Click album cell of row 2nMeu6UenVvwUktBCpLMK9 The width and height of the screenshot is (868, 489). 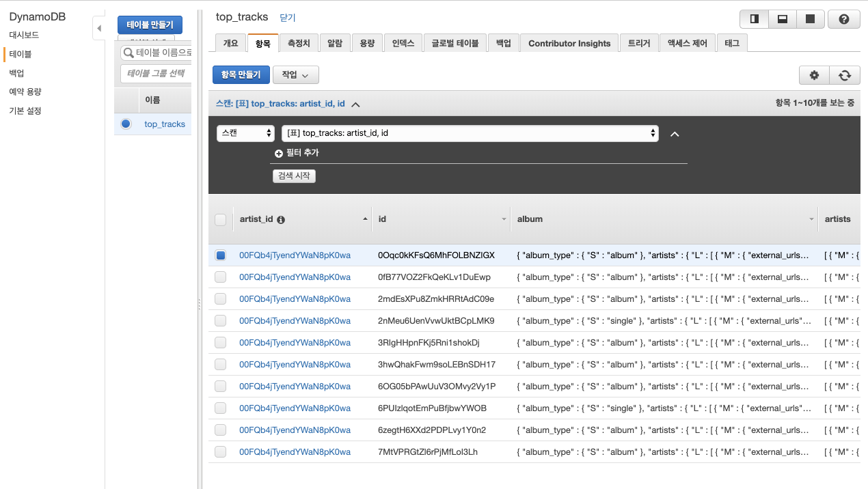point(664,321)
